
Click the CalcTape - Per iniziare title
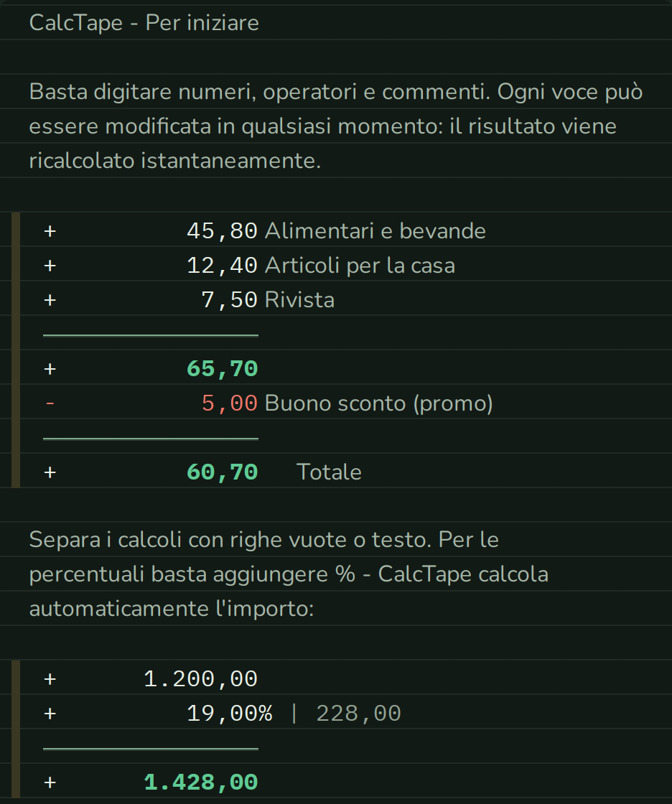[144, 23]
